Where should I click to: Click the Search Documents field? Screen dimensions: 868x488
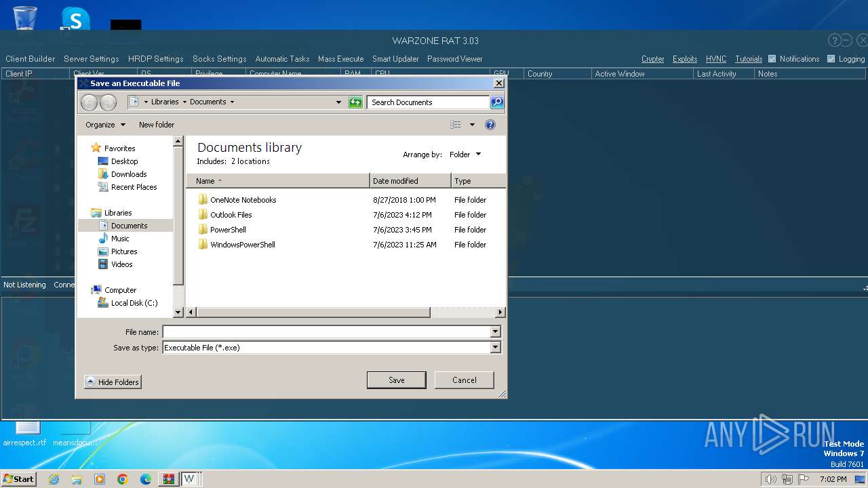coord(429,102)
